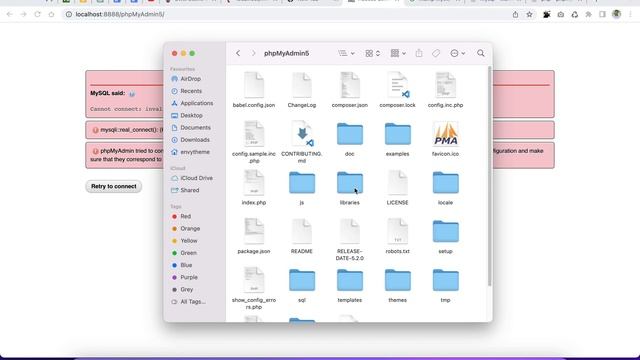Switch Finder icon view selector
Viewport: 640px width, 360px height.
coord(372,53)
